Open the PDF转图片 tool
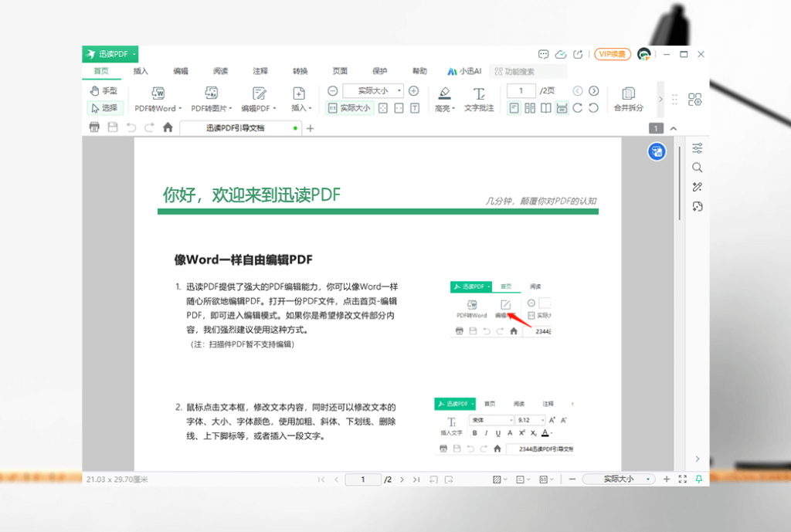Screen dimensions: 791x532 pos(212,99)
